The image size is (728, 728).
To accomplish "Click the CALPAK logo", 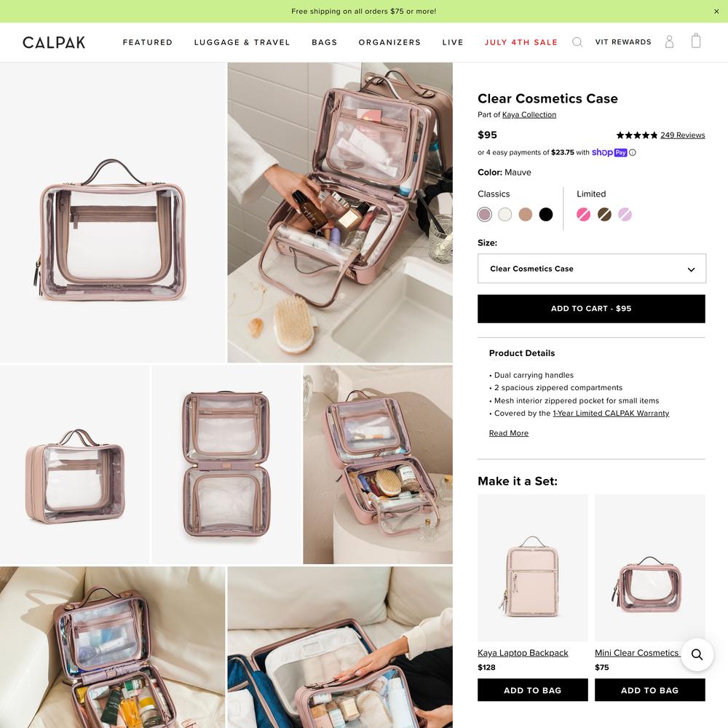I will tap(54, 42).
